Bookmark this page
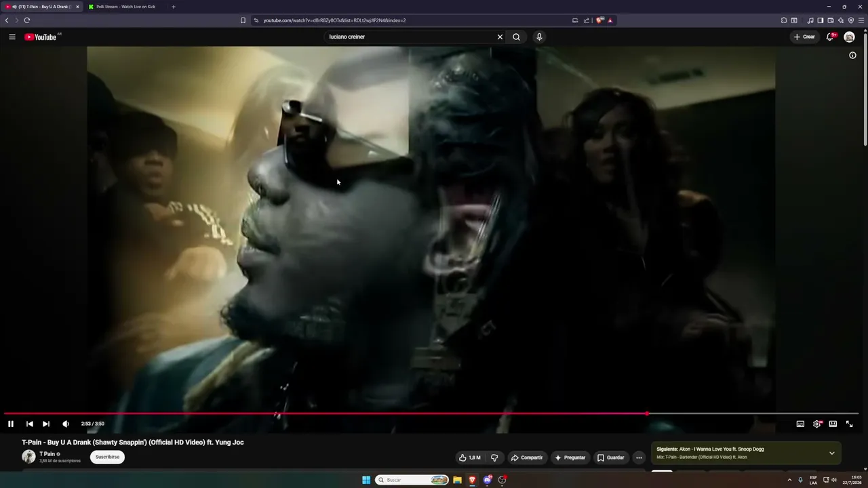Viewport: 868px width, 488px height. click(243, 20)
